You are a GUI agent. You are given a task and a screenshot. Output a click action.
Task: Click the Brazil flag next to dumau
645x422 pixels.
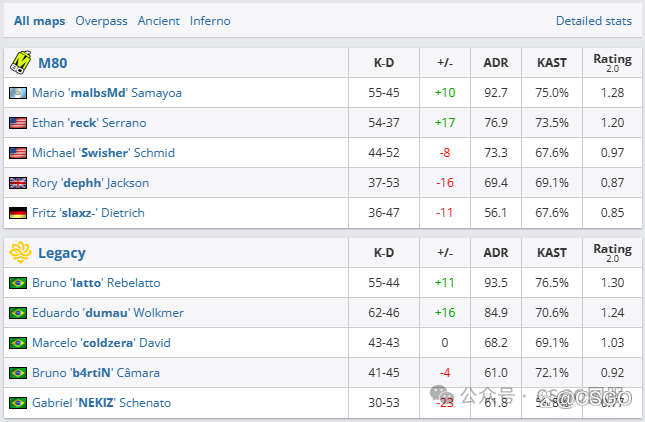17,313
